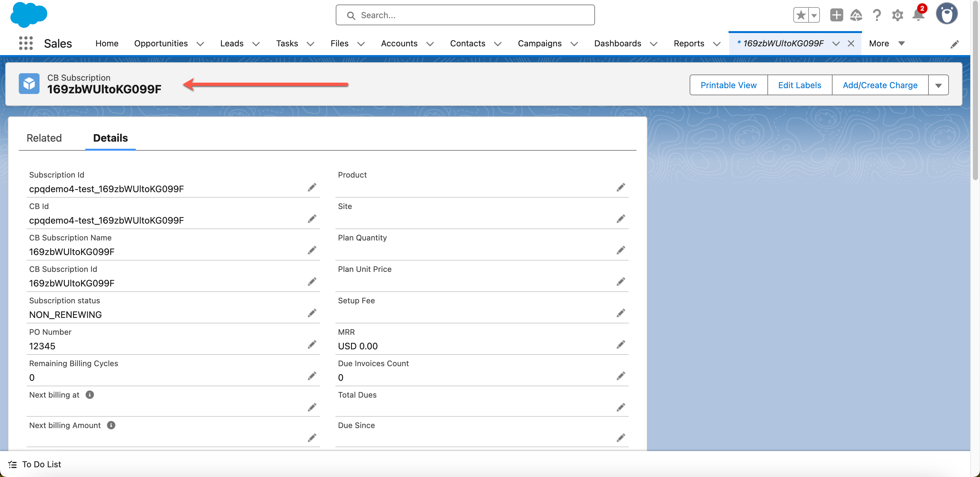Open Setup using the gear icon
Viewport: 980px width, 477px height.
[897, 15]
